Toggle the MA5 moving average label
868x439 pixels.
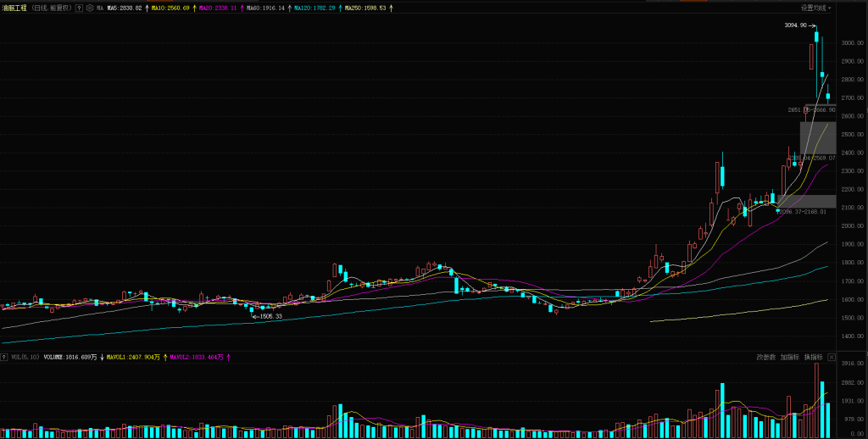(123, 8)
